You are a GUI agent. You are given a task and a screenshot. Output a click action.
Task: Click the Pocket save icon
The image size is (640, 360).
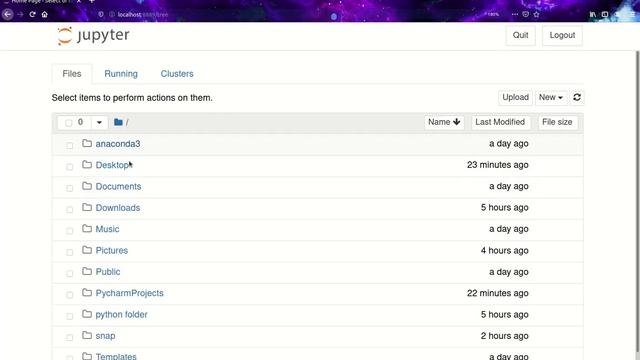coord(525,14)
